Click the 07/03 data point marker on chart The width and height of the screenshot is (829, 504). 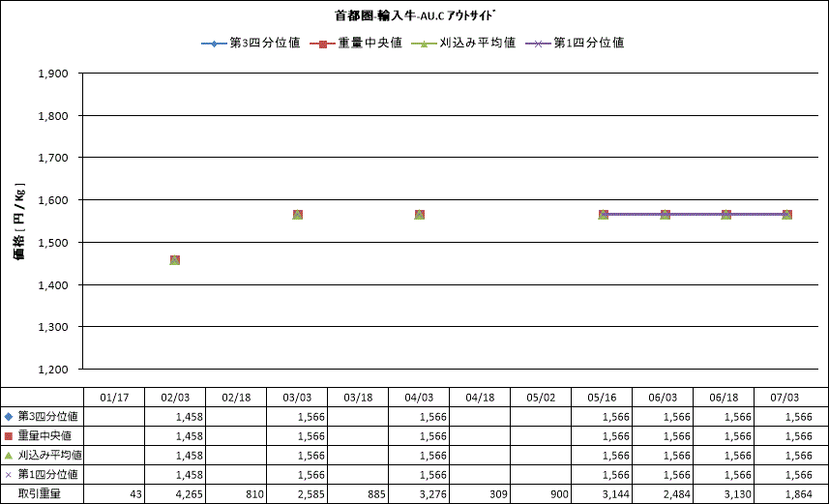pyautogui.click(x=786, y=215)
